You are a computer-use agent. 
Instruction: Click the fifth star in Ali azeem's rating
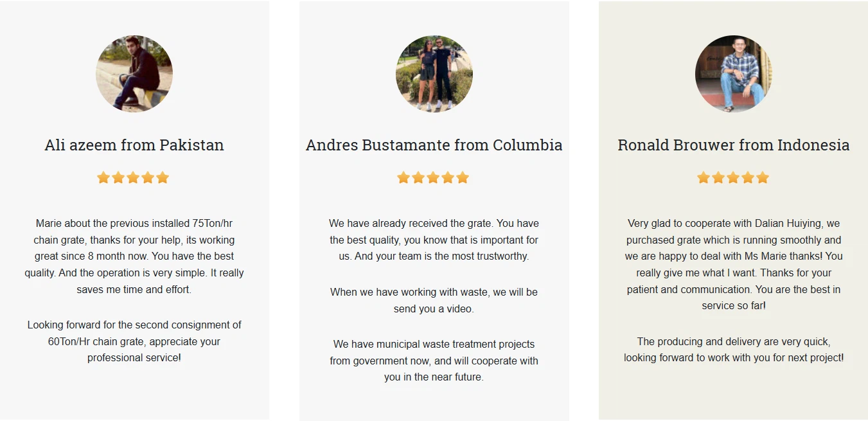[x=163, y=177]
